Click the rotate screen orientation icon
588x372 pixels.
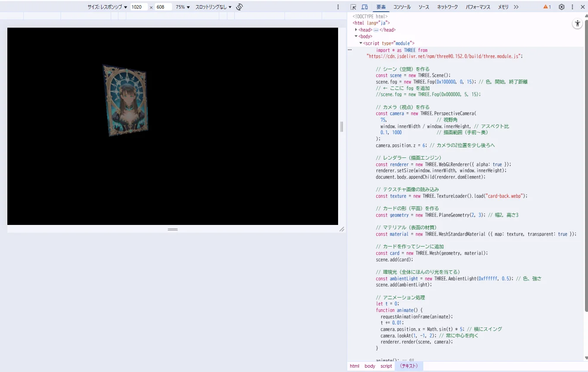coord(240,7)
